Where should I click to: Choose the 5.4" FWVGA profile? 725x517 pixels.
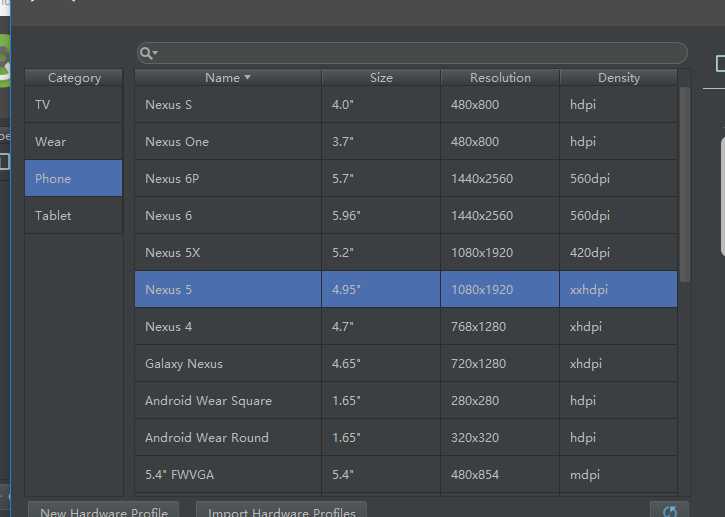click(x=406, y=474)
